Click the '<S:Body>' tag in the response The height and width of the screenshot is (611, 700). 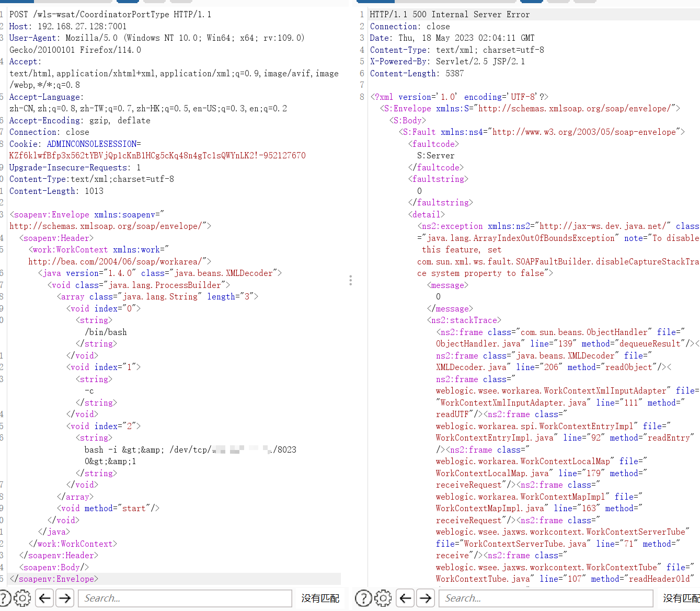pyautogui.click(x=407, y=121)
